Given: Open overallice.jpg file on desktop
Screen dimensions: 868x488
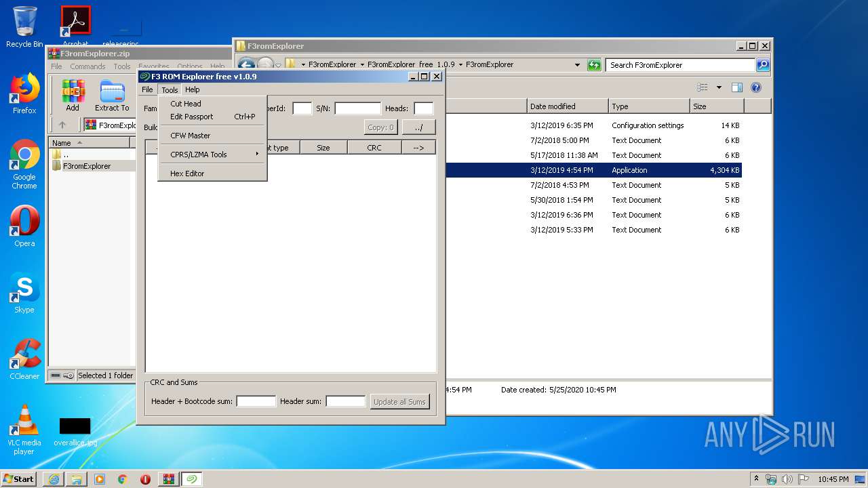Looking at the screenshot, I should click(x=75, y=431).
